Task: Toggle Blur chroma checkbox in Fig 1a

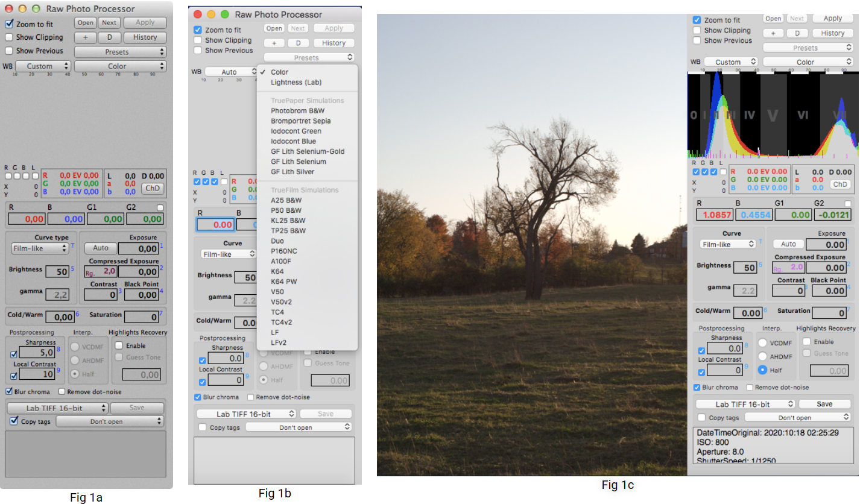Action: (8, 392)
